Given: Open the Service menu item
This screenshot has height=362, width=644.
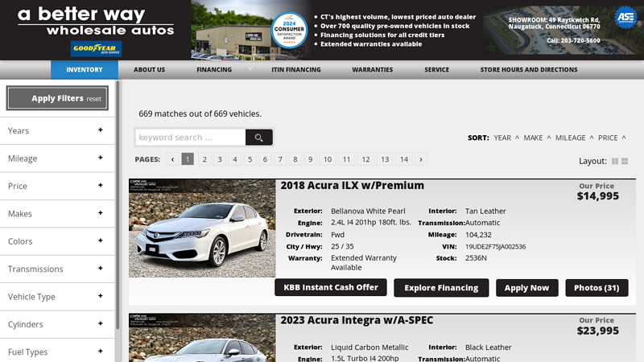Looking at the screenshot, I should pos(436,70).
